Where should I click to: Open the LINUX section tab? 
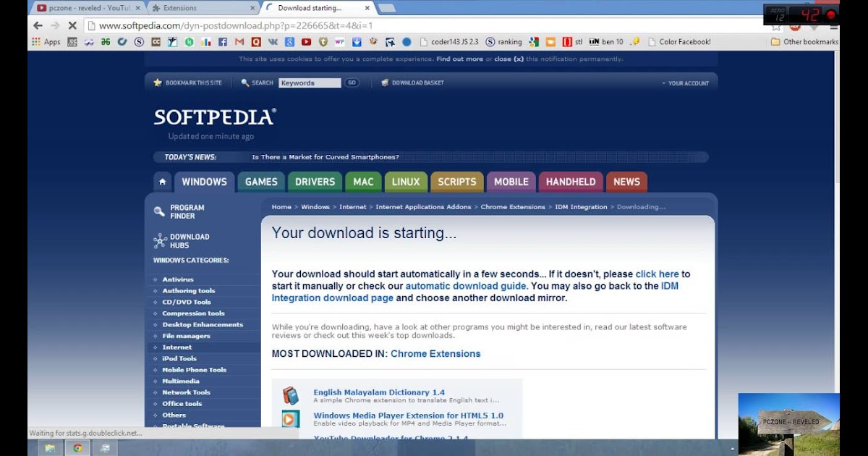pos(406,182)
